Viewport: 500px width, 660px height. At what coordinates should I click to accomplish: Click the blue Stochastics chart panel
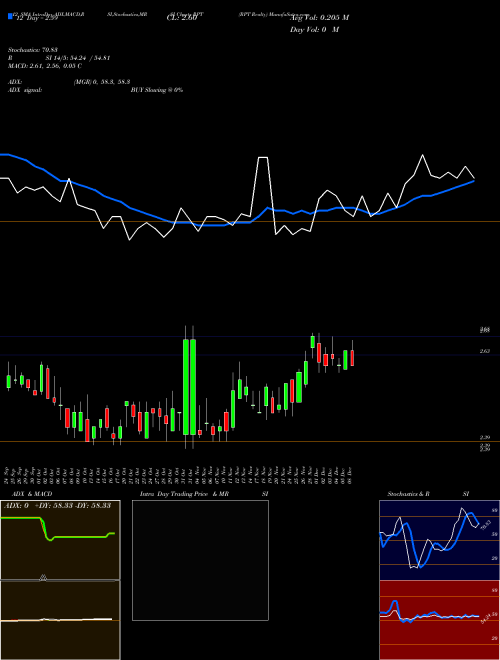(x=439, y=540)
